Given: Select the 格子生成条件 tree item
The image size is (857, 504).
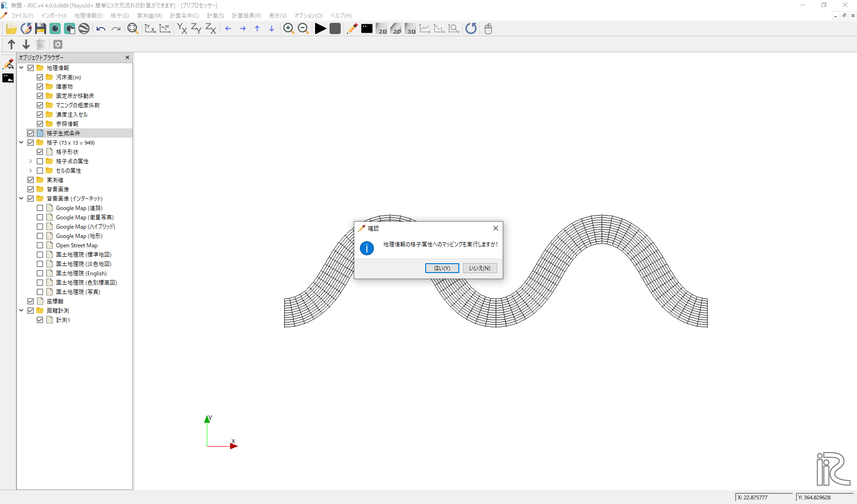Looking at the screenshot, I should [63, 133].
